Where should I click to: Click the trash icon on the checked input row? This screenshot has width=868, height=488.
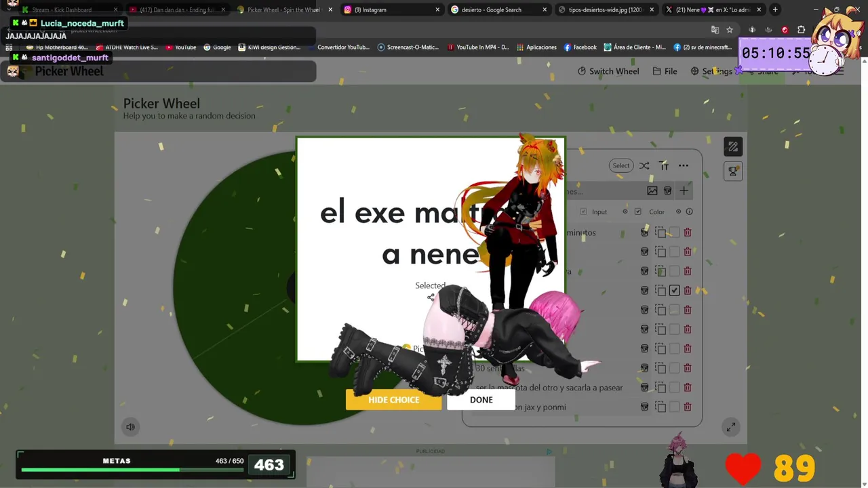point(688,290)
